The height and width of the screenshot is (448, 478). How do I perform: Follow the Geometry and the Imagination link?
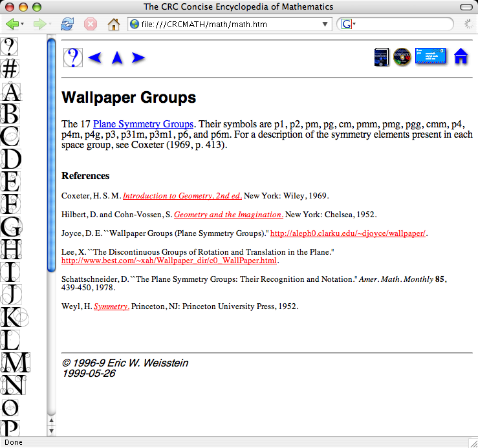coord(228,215)
